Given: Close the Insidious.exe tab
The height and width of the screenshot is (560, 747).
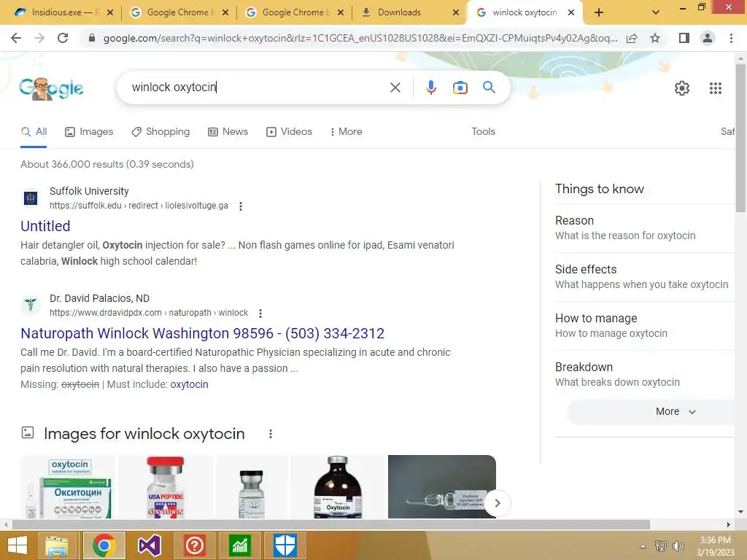Looking at the screenshot, I should click(110, 12).
